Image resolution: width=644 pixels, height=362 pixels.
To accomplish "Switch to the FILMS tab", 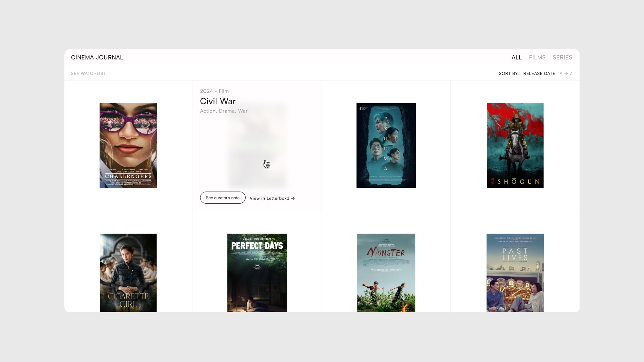I will click(537, 57).
